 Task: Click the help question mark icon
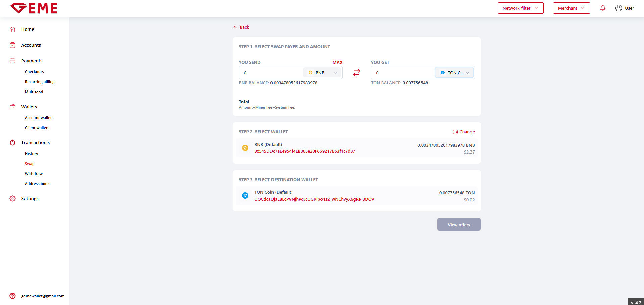coord(12,296)
